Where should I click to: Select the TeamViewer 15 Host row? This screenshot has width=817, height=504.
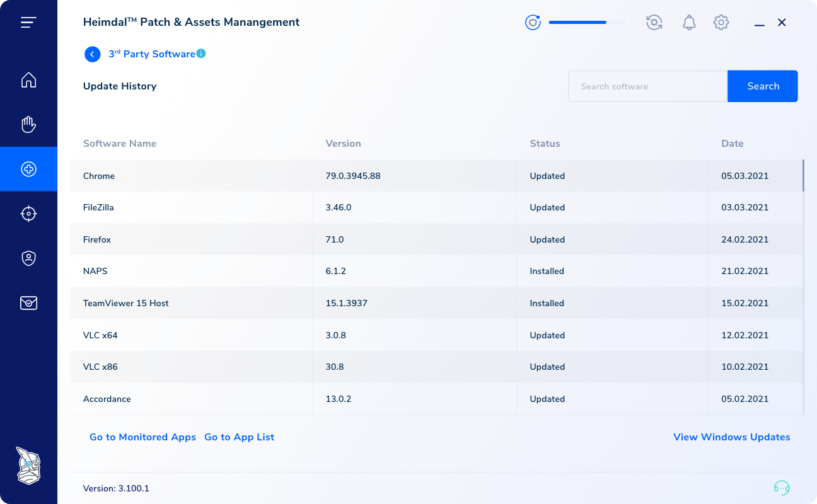tap(436, 303)
